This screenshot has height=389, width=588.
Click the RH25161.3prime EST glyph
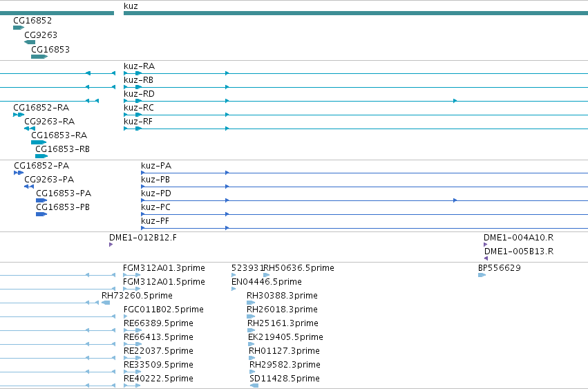coord(252,331)
